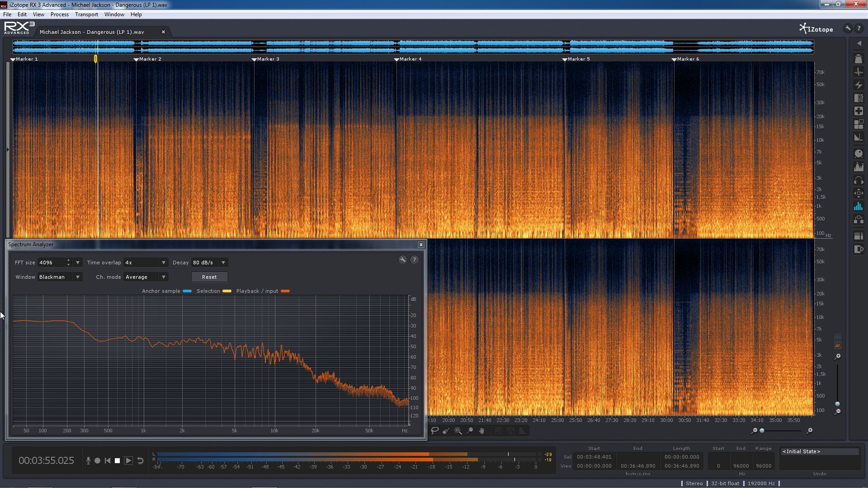Select the magic wand tool

(x=458, y=431)
